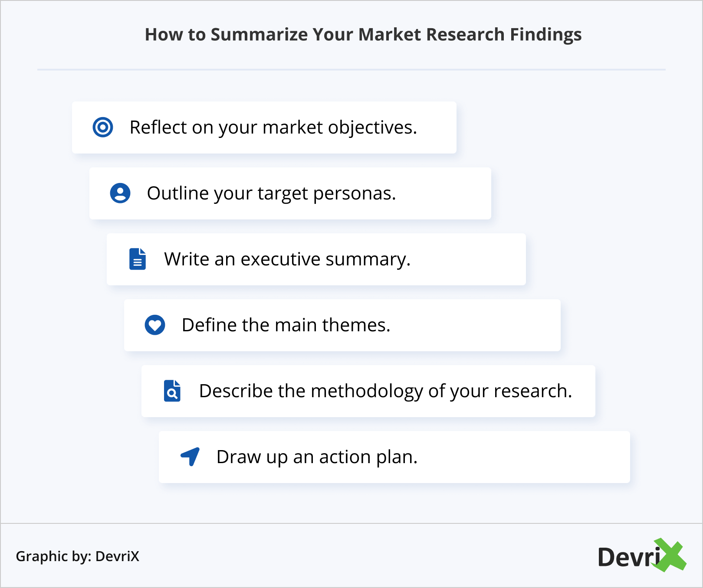Viewport: 703px width, 588px height.
Task: Choose the 'Define the main themes' step
Action: pyautogui.click(x=286, y=325)
